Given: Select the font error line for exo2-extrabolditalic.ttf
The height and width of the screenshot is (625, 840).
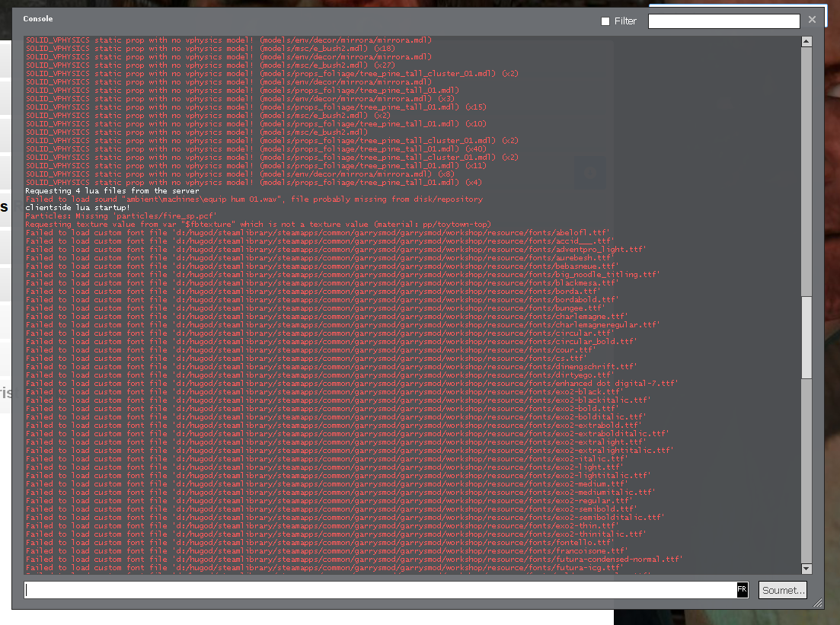Looking at the screenshot, I should (347, 434).
